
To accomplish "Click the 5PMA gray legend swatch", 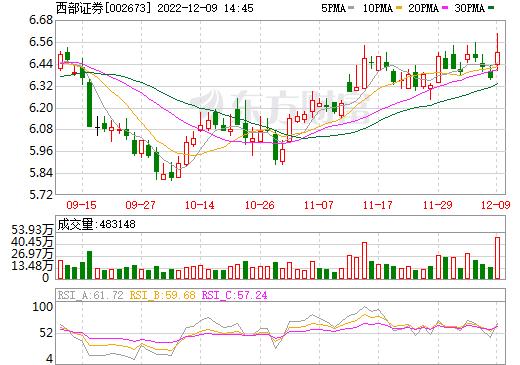I will [351, 8].
